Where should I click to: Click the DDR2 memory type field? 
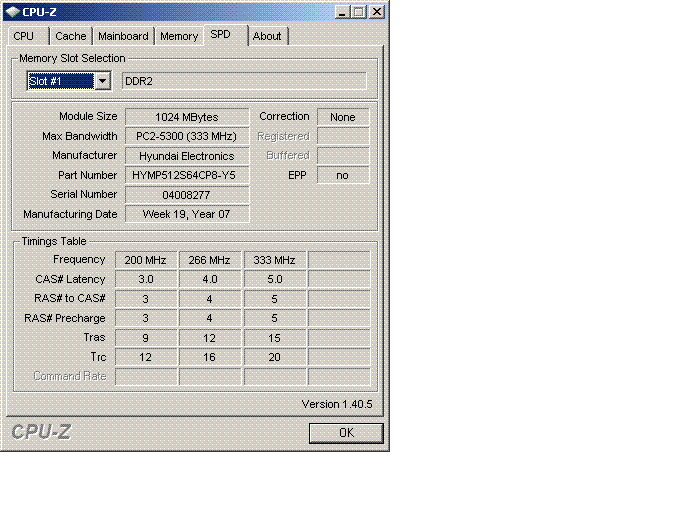[x=244, y=81]
